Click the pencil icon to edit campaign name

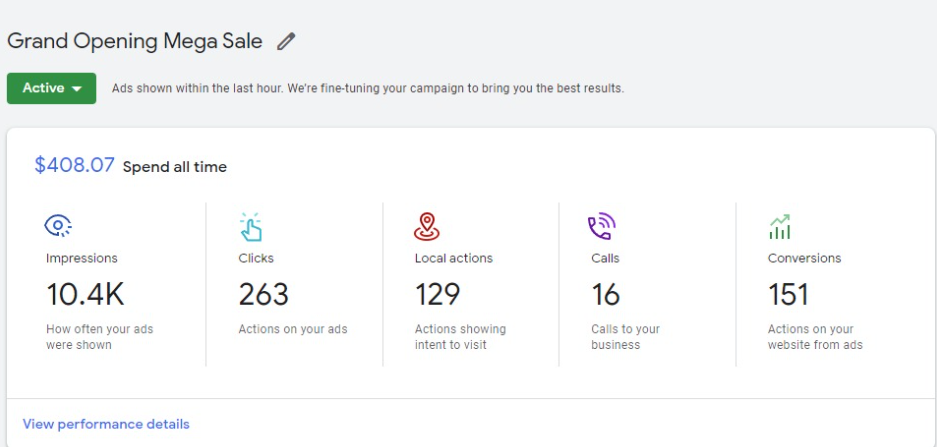(x=286, y=42)
